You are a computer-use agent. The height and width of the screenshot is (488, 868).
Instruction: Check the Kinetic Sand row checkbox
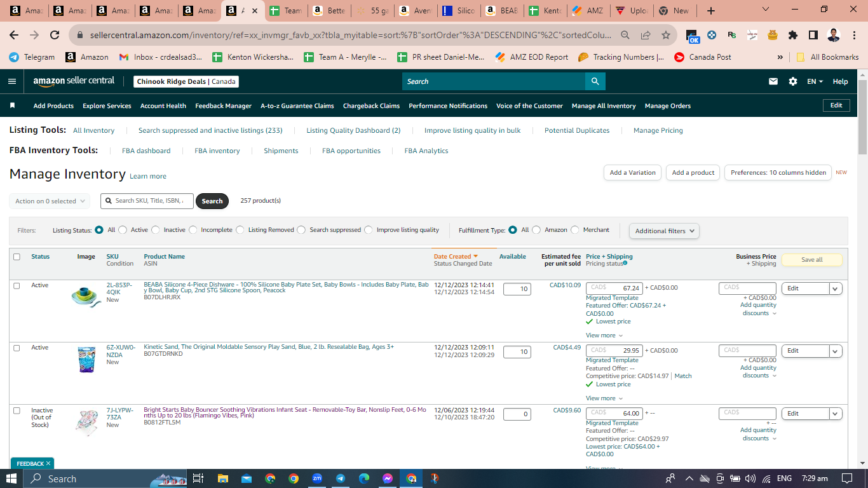(x=17, y=348)
